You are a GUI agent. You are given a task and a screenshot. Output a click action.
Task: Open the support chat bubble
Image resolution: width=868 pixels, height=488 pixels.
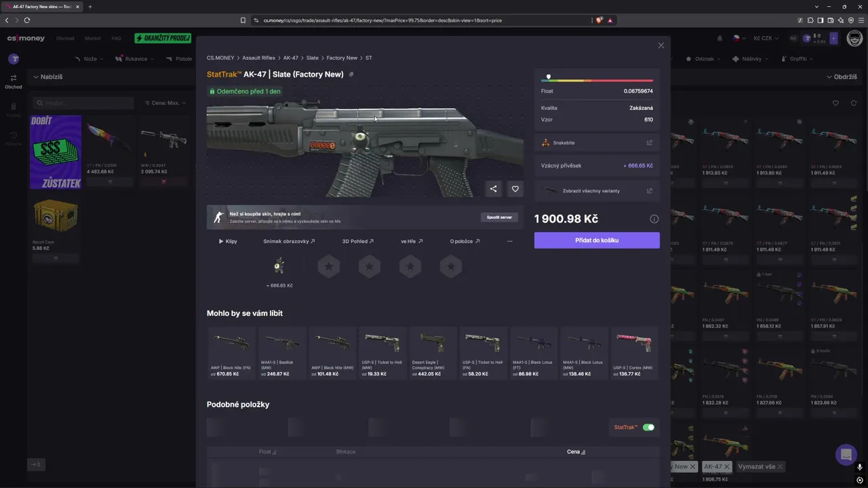(x=846, y=455)
